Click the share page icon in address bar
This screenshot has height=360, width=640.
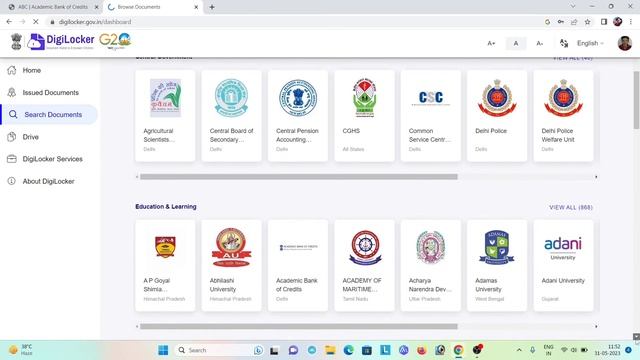[574, 22]
